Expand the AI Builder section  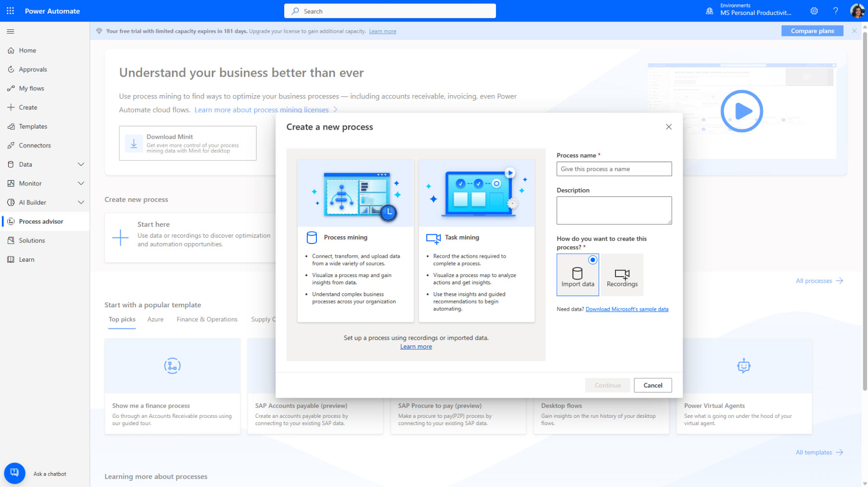tap(45, 202)
